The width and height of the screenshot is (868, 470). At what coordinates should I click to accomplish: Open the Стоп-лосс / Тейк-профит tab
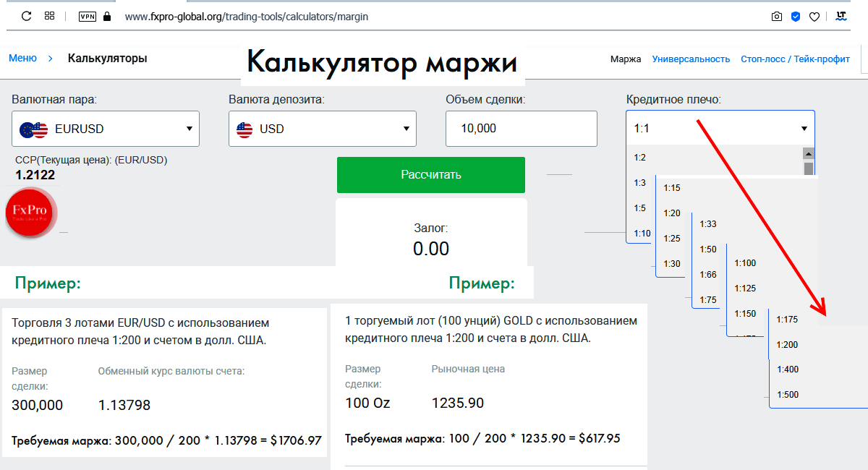coord(795,59)
